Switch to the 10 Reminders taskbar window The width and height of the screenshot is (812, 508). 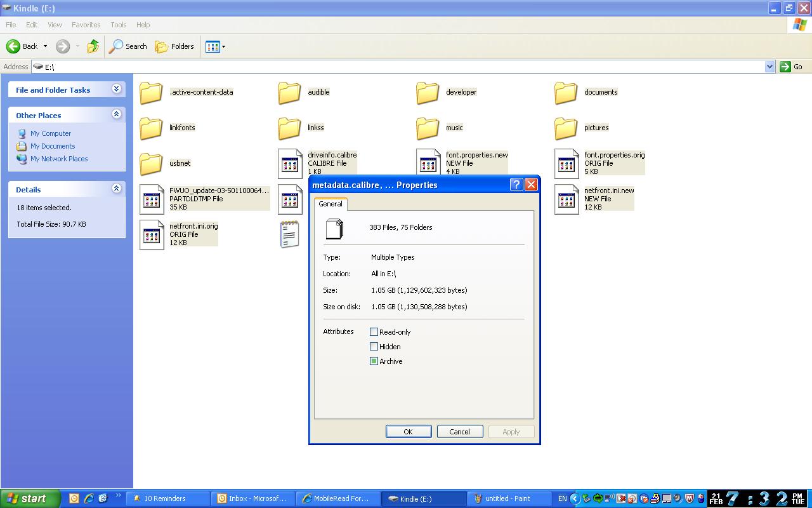[x=168, y=498]
